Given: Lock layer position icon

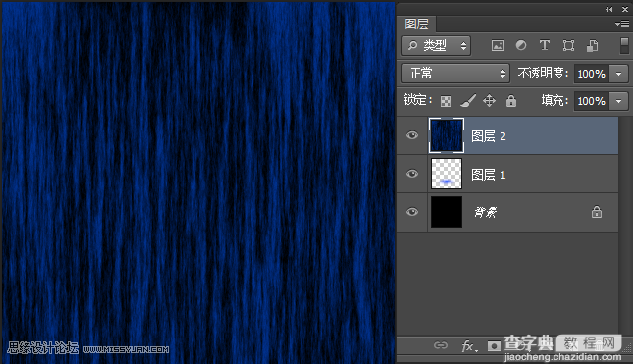Looking at the screenshot, I should 490,101.
